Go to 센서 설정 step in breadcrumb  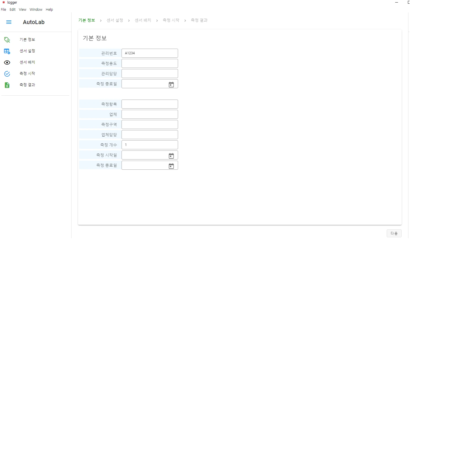click(115, 20)
